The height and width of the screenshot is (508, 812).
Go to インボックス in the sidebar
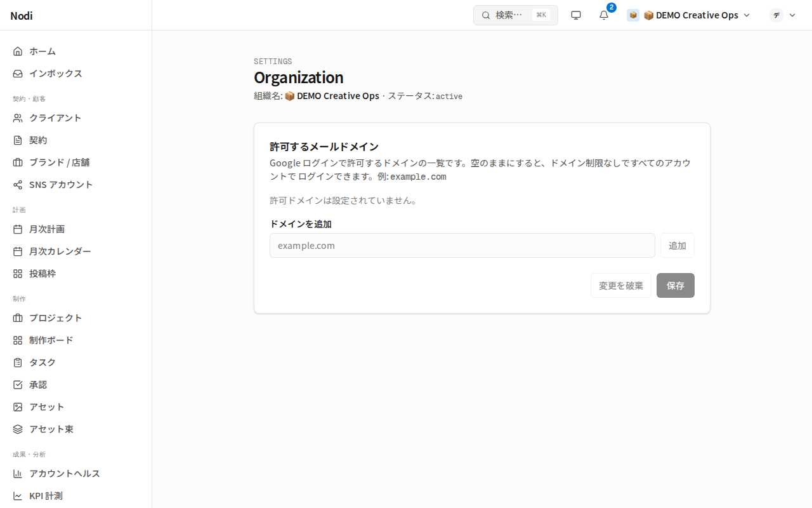(76, 74)
